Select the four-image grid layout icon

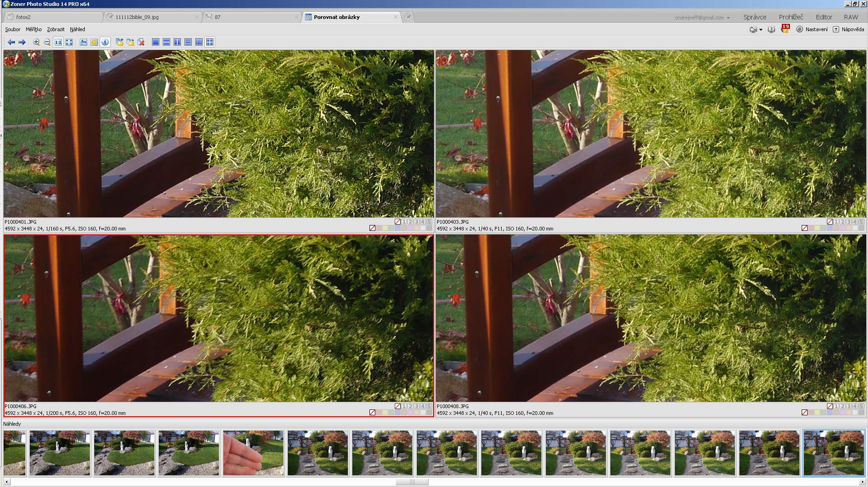[210, 42]
